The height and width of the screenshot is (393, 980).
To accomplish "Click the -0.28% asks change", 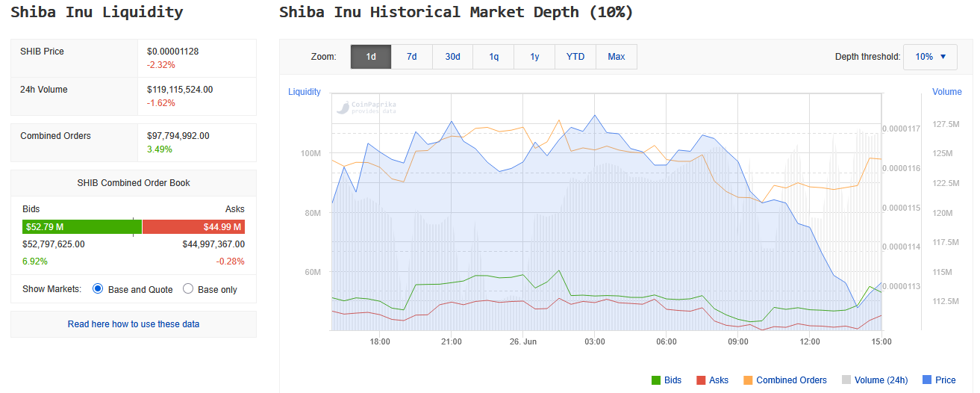I will pos(230,262).
